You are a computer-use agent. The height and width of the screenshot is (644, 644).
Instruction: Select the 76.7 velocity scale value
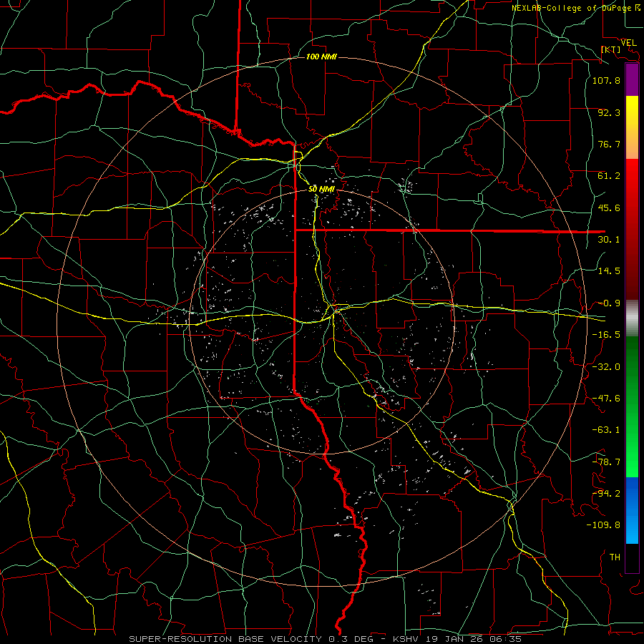pos(609,144)
